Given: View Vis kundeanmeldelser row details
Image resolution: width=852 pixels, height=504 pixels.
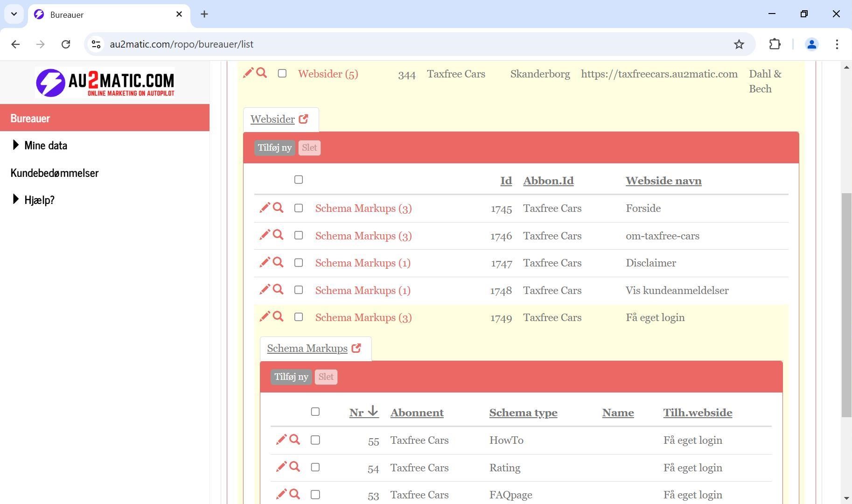Looking at the screenshot, I should [278, 289].
